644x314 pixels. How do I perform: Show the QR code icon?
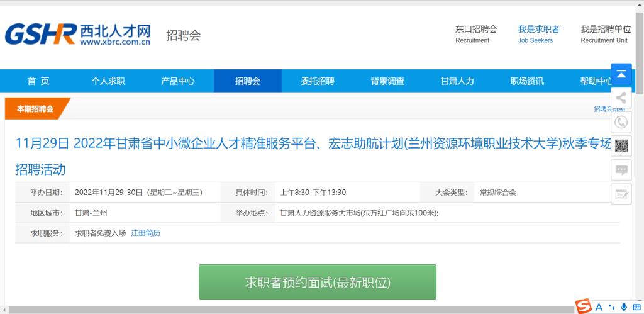point(621,146)
